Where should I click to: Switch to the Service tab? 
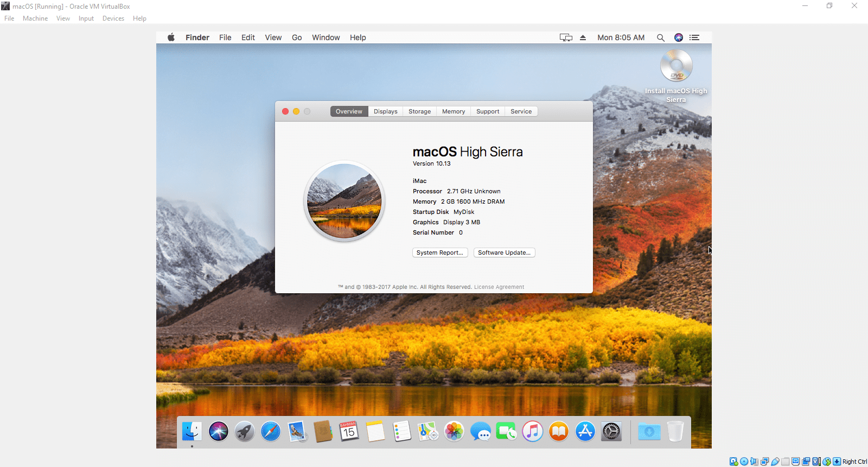pyautogui.click(x=521, y=111)
